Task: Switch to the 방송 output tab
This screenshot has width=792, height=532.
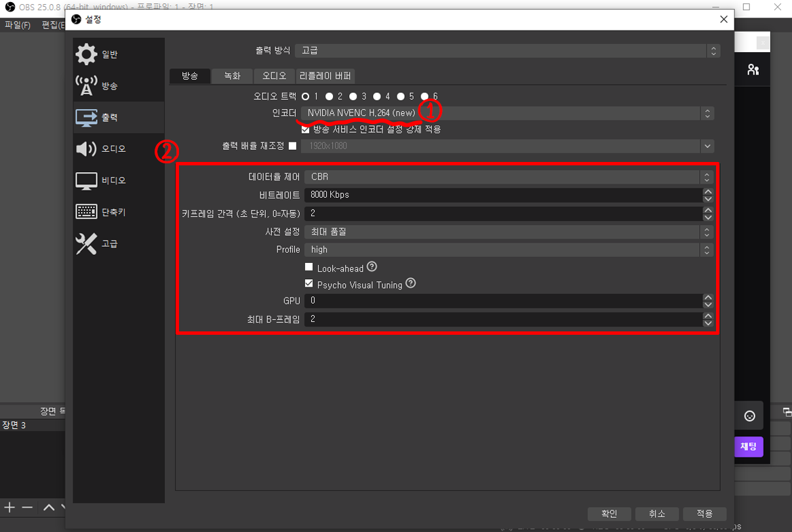Action: tap(190, 76)
